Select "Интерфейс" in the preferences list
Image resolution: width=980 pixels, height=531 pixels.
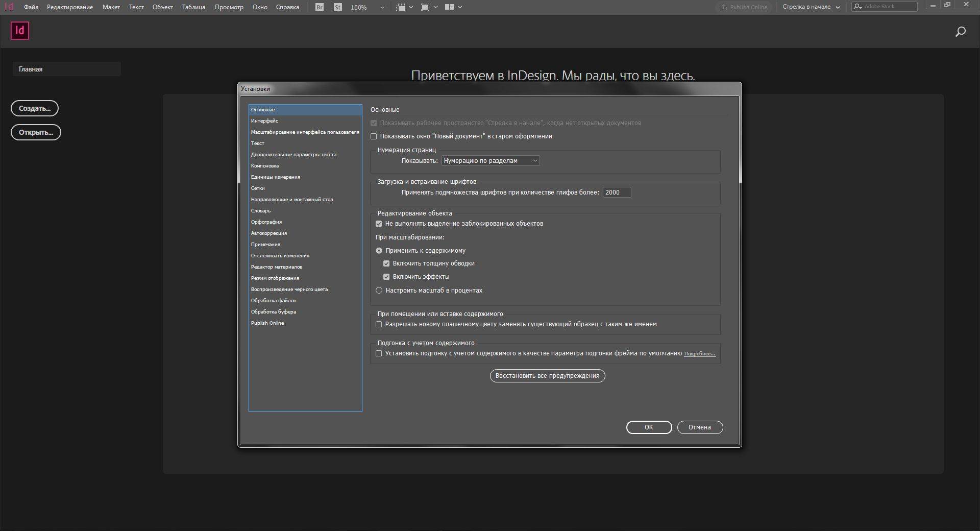tap(264, 121)
